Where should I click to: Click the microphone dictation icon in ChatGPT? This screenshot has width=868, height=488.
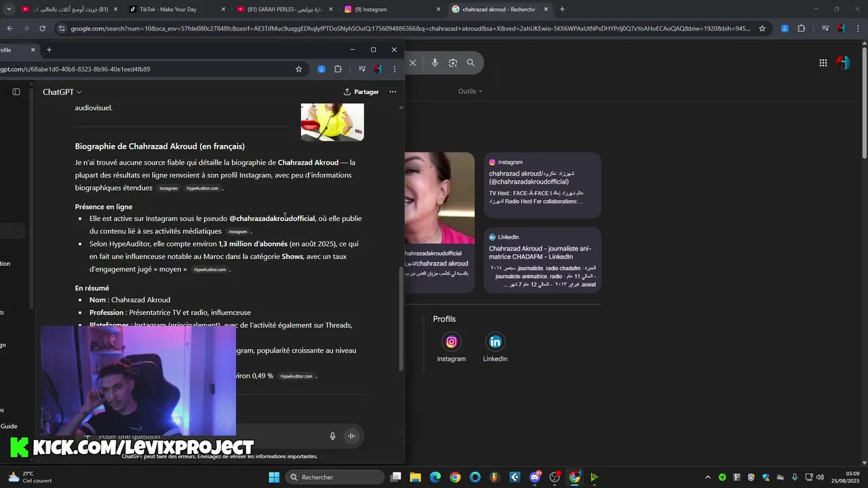click(332, 436)
